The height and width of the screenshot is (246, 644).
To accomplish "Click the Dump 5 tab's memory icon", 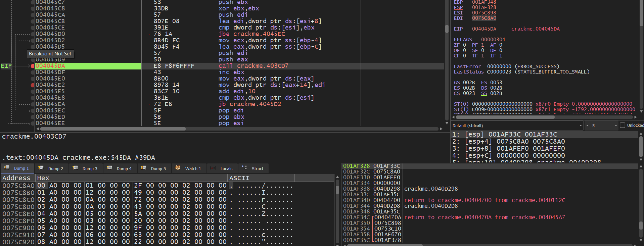I will point(144,168).
